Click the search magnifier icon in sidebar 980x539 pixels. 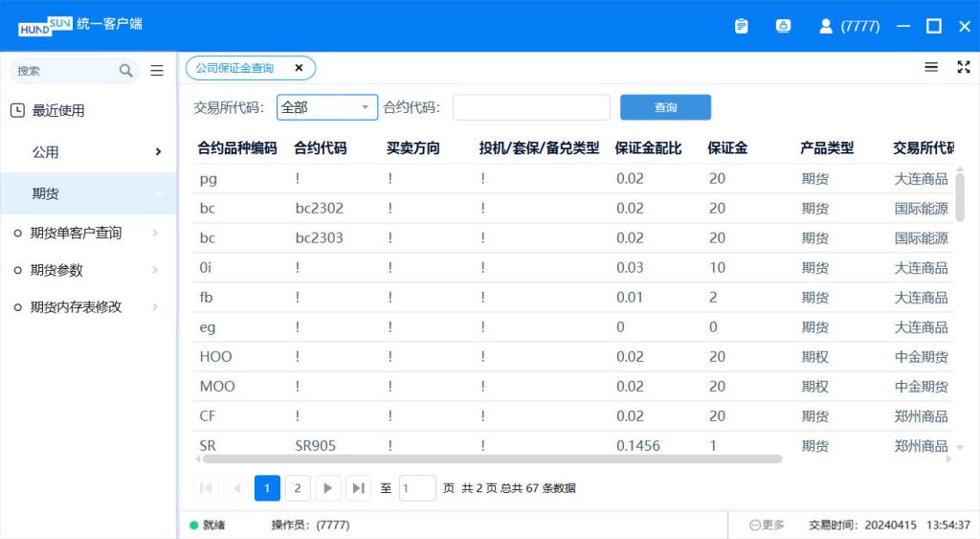pyautogui.click(x=126, y=71)
